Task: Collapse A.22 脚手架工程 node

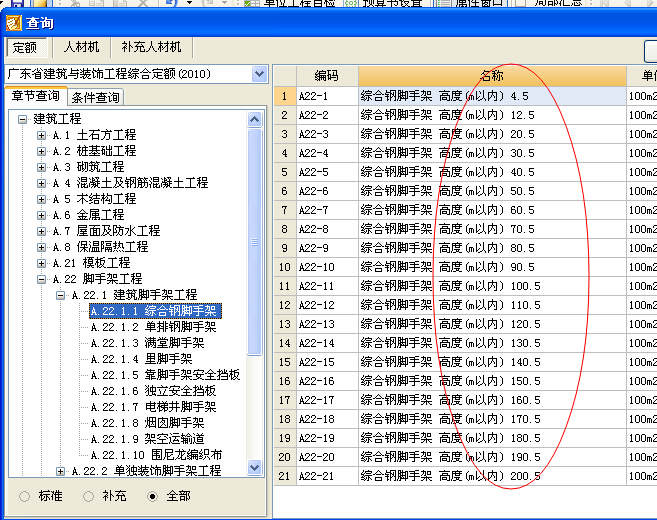Action: point(41,279)
